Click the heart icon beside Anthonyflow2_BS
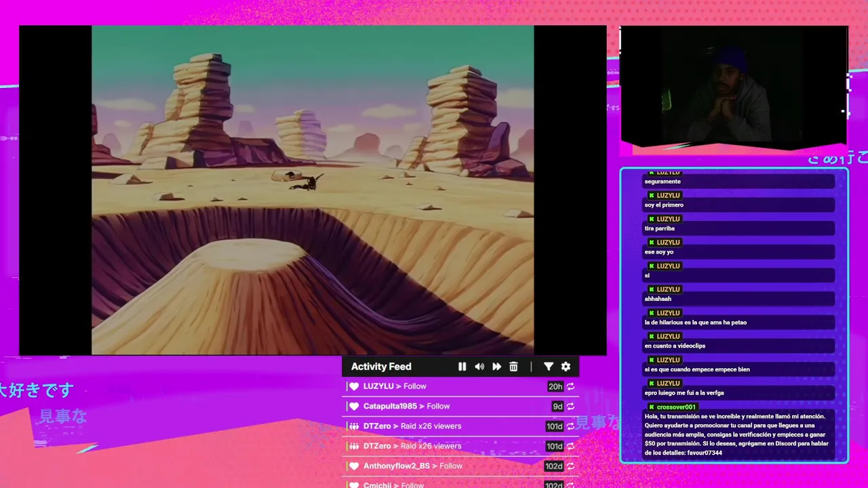 [x=354, y=466]
